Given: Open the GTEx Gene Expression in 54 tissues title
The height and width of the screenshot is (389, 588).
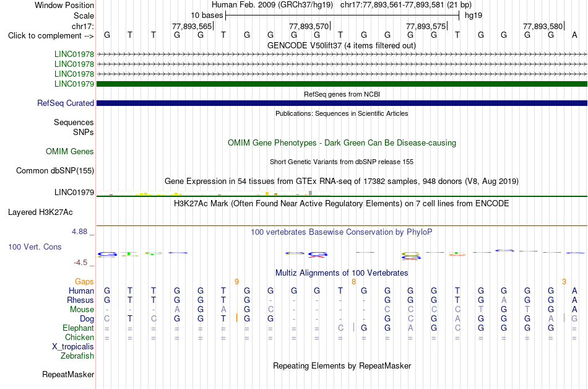Looking at the screenshot, I should [342, 181].
